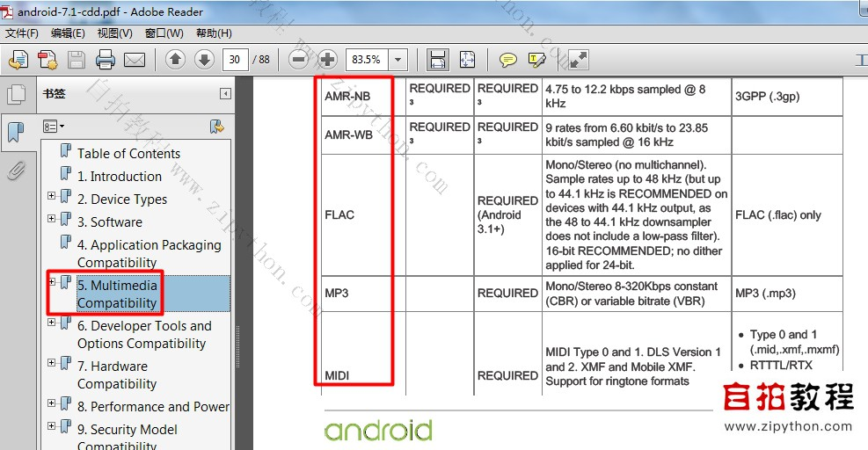Zoom out with minus button
868x450 pixels.
298,59
